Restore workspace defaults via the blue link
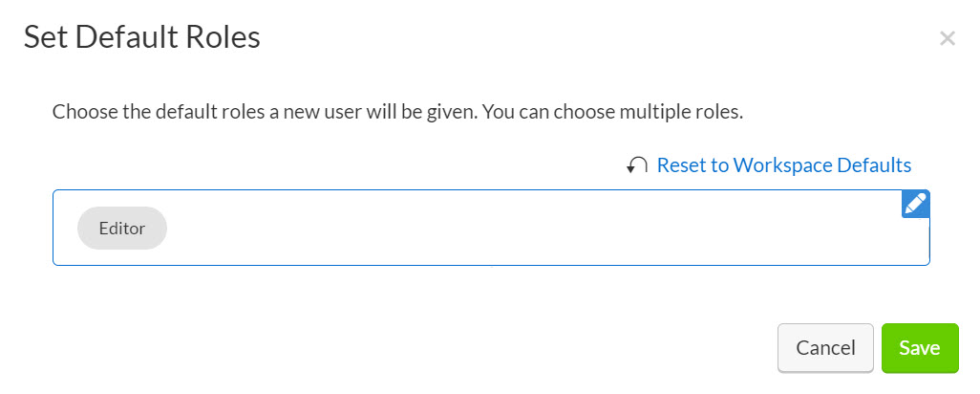 tap(783, 165)
